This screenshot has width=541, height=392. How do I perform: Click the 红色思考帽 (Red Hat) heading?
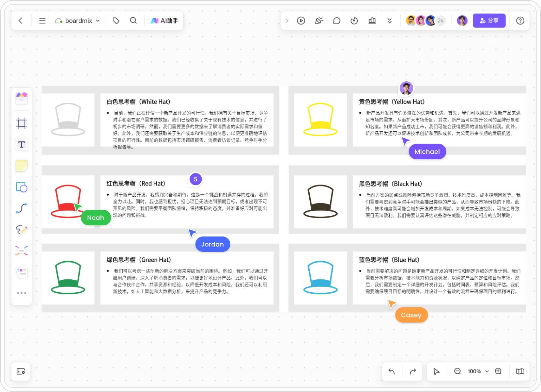[136, 184]
